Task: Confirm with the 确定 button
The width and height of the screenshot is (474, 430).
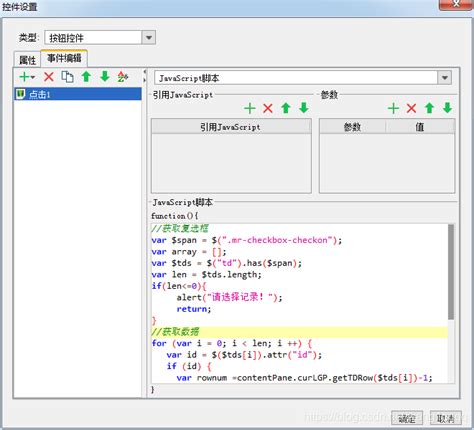Action: tap(407, 418)
